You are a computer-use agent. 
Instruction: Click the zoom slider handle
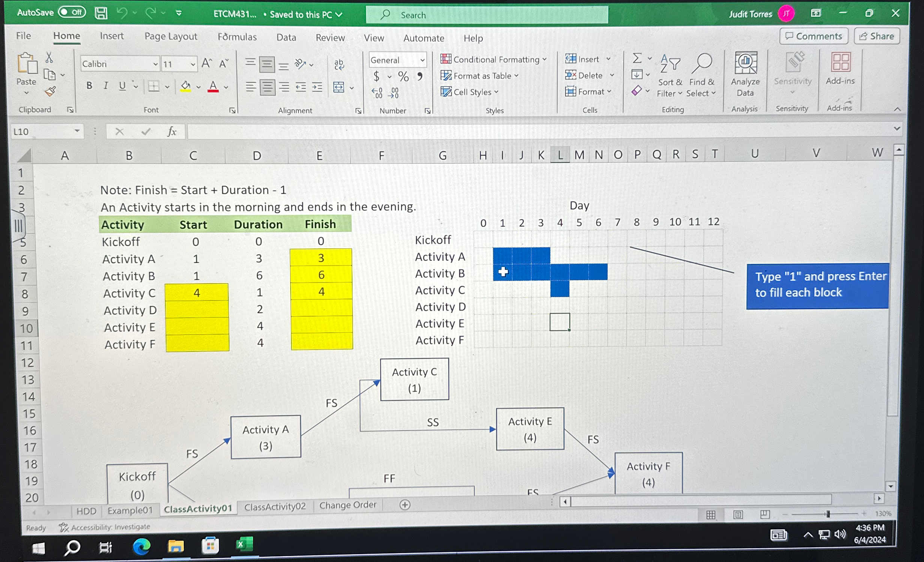(828, 514)
